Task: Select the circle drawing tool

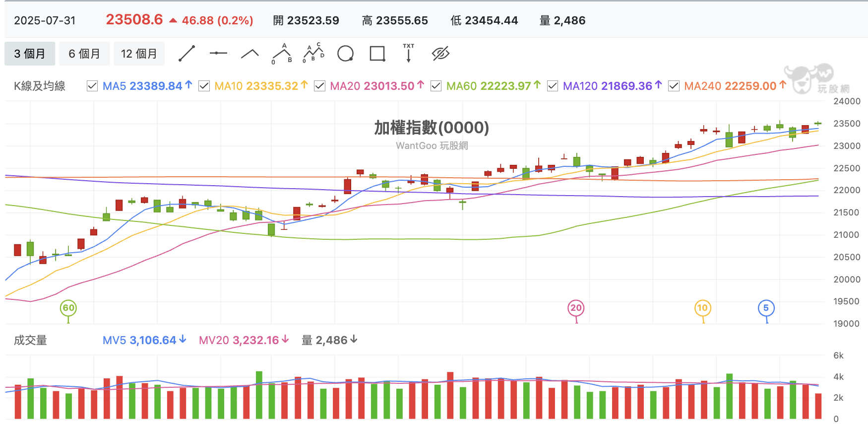Action: (x=345, y=54)
